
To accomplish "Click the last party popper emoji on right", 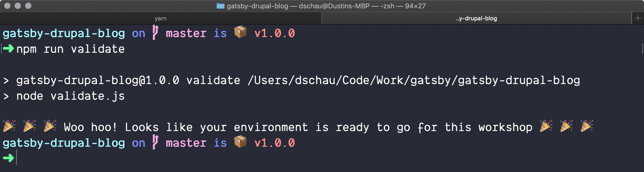I will pos(587,126).
